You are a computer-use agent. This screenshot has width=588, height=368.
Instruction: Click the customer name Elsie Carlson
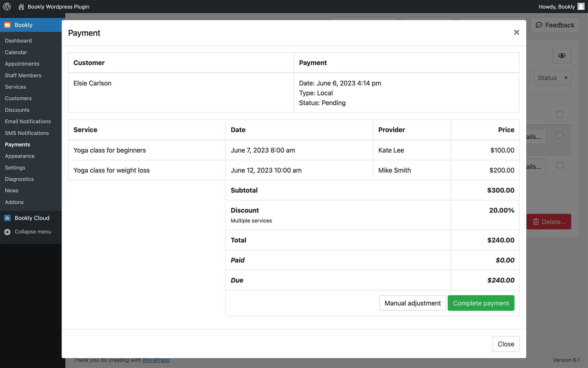(x=92, y=83)
